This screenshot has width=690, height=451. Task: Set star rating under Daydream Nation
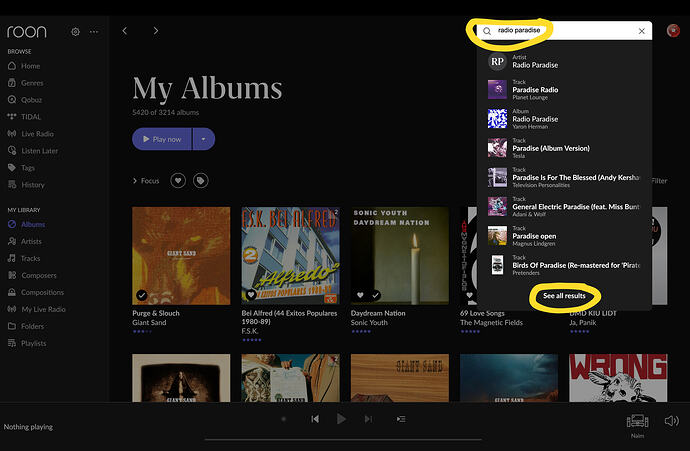click(361, 331)
